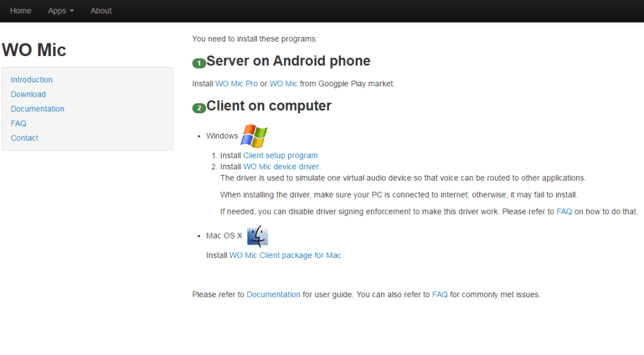Screen dimensions: 644x355
Task: Click the 'Server on Android phone' heading
Action: (288, 61)
